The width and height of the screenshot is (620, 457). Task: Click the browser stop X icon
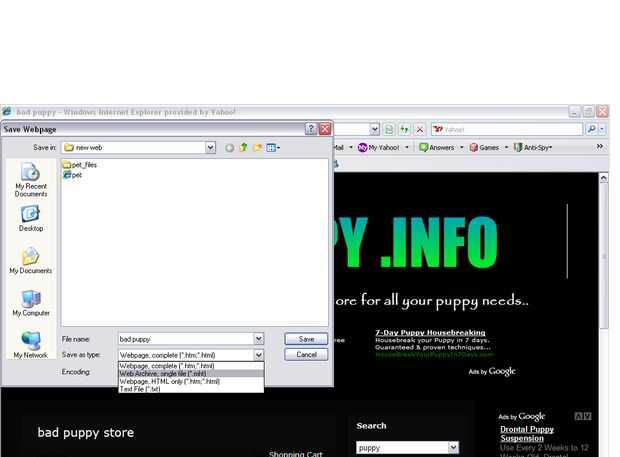[x=420, y=129]
